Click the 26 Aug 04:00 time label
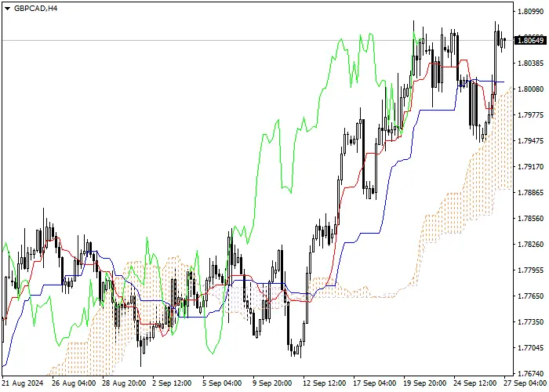The width and height of the screenshot is (549, 392). tap(74, 383)
